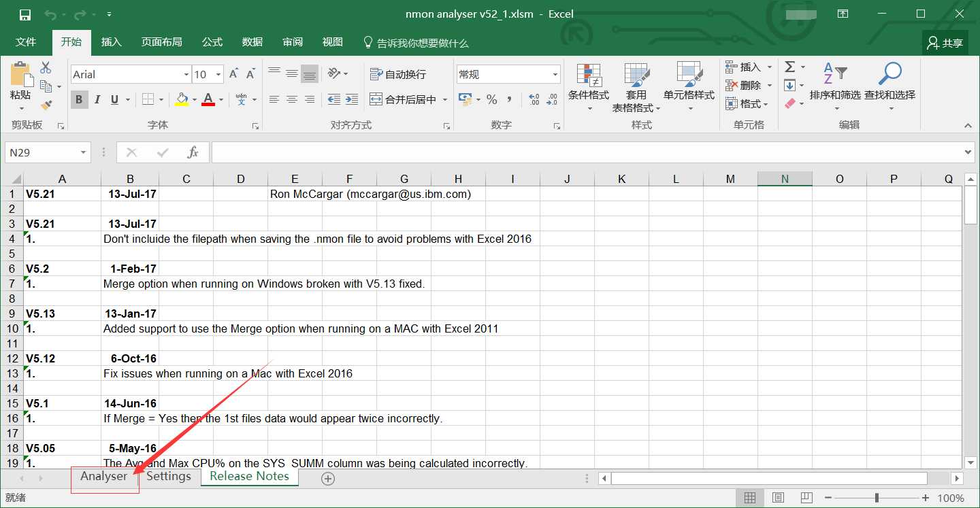Viewport: 980px width, 508px height.
Task: Align text right in cell
Action: click(310, 99)
